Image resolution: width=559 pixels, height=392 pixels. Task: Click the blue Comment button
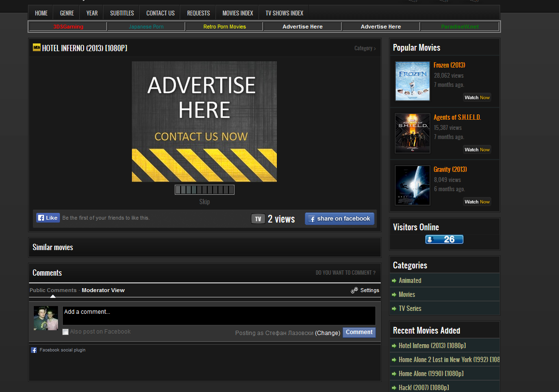tap(359, 332)
